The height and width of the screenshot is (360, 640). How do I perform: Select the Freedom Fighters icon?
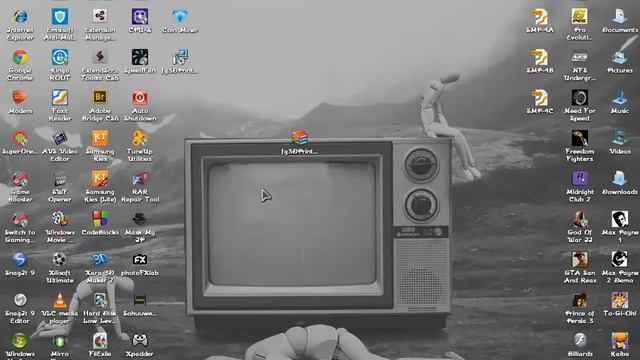(580, 138)
